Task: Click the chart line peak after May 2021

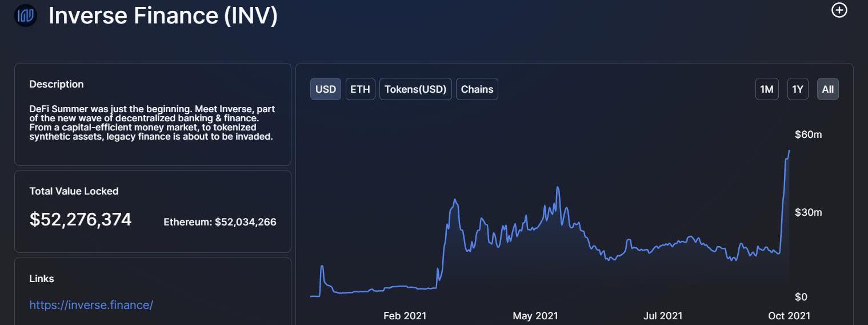Action: point(557,187)
